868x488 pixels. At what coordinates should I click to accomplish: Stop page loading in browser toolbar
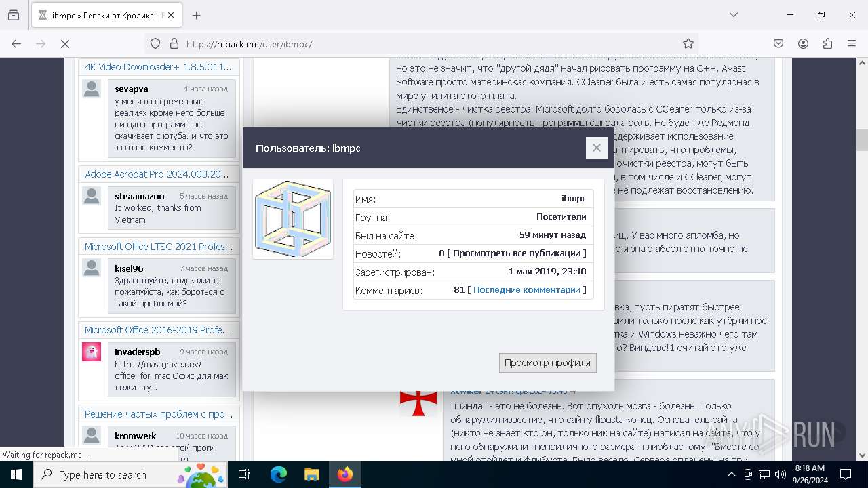(65, 43)
